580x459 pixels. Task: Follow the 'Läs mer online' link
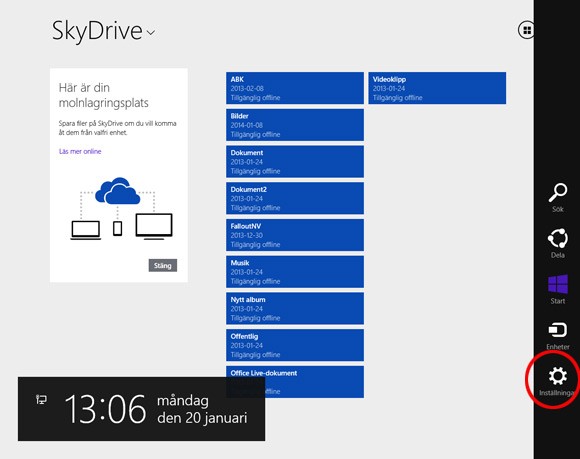(80, 151)
